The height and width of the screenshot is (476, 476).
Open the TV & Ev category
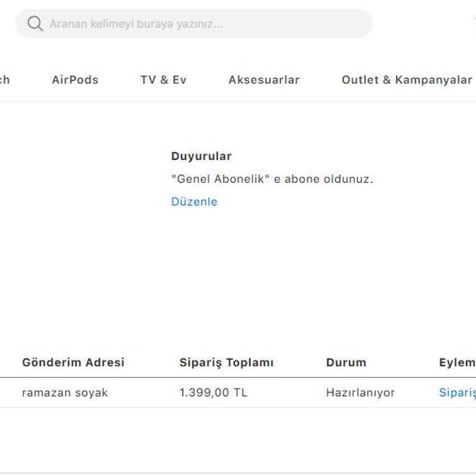point(163,80)
